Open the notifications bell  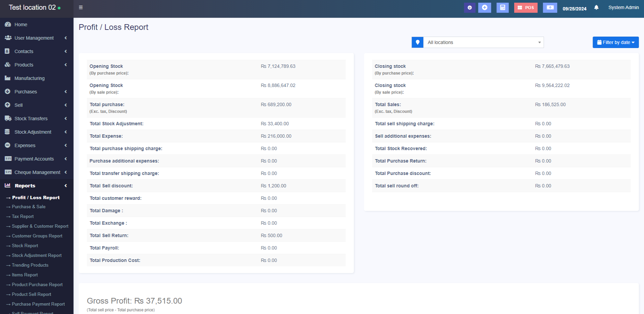tap(596, 7)
